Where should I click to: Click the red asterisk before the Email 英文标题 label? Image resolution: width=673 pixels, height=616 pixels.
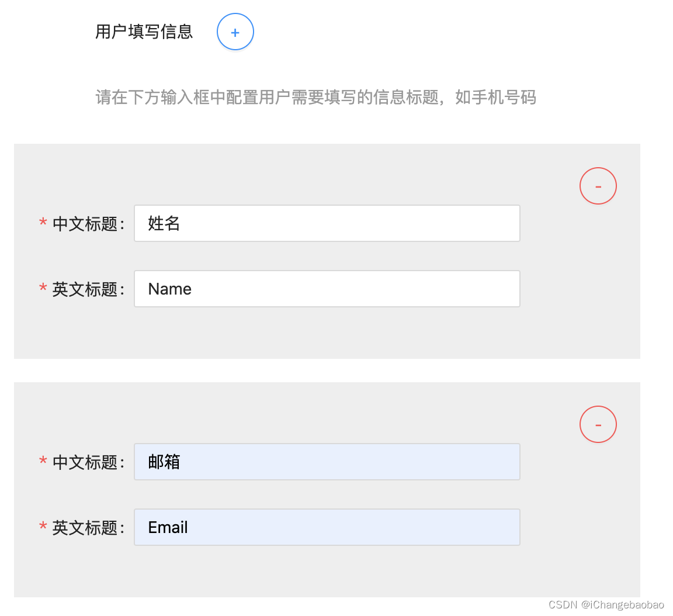tap(43, 527)
